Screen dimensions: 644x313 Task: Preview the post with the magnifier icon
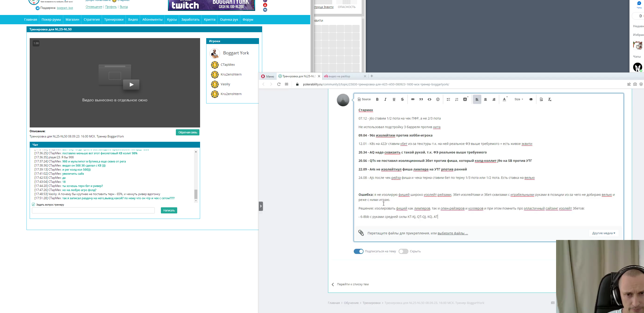pos(542,99)
